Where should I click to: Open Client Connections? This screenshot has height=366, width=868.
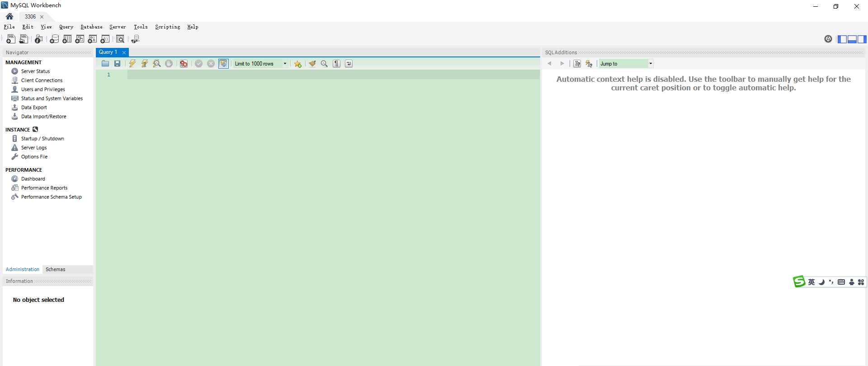[42, 80]
